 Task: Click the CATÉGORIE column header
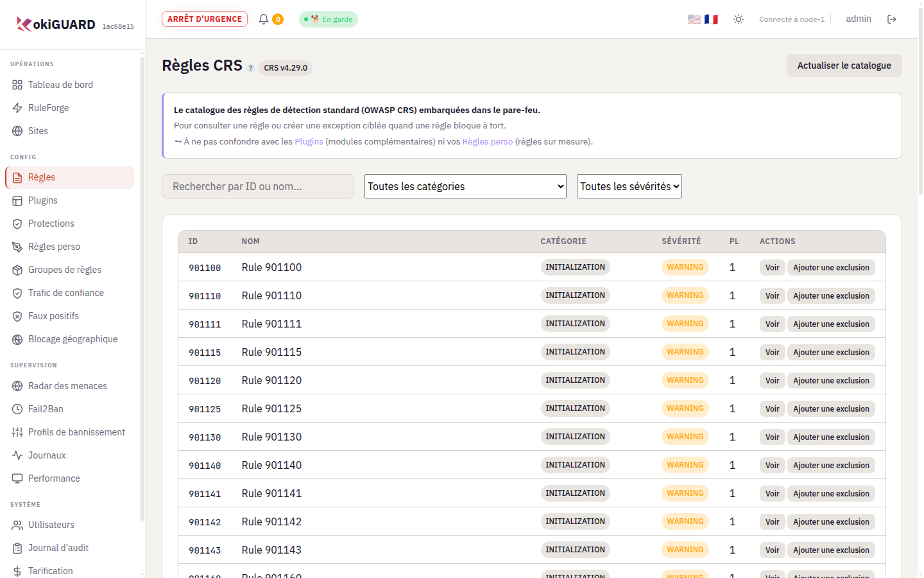(563, 241)
